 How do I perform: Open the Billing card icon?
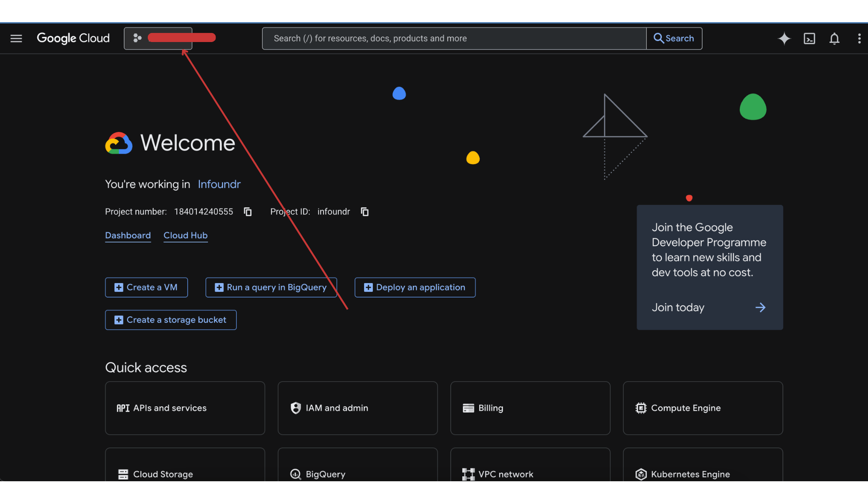[x=468, y=408]
